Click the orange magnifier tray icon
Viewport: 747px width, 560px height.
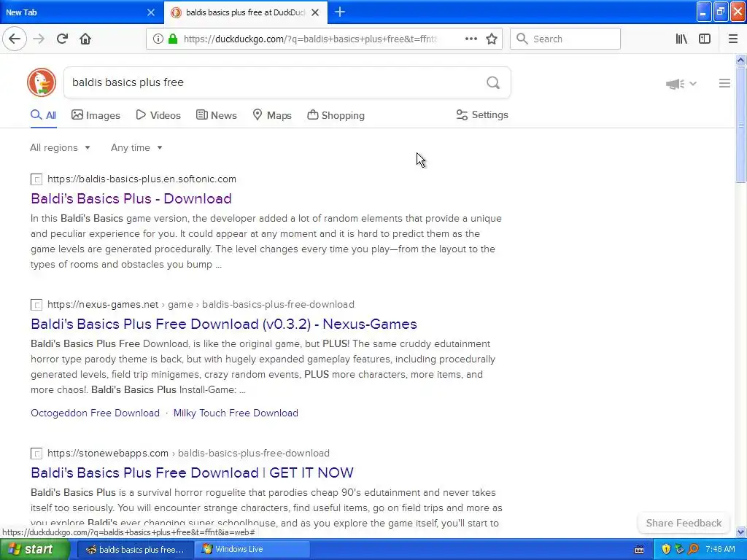click(x=693, y=549)
